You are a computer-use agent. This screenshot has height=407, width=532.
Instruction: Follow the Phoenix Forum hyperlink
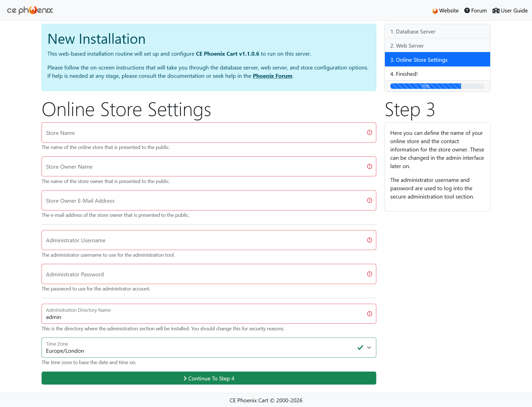272,76
